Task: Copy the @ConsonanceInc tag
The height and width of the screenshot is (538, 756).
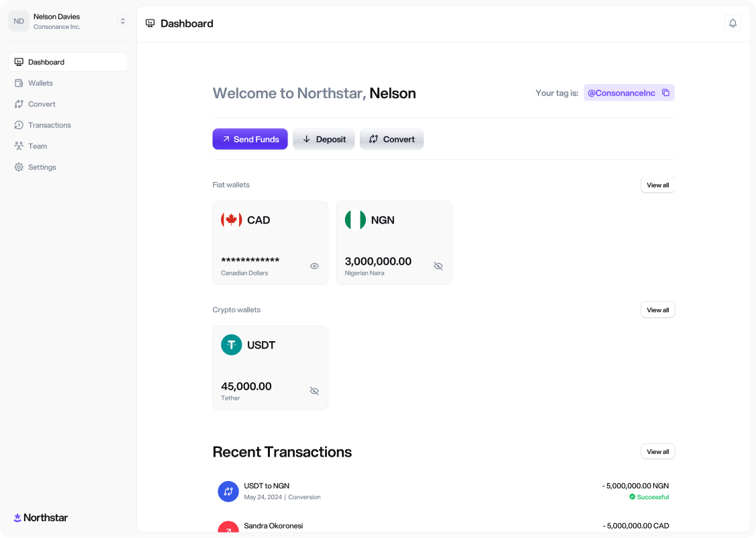Action: [665, 93]
